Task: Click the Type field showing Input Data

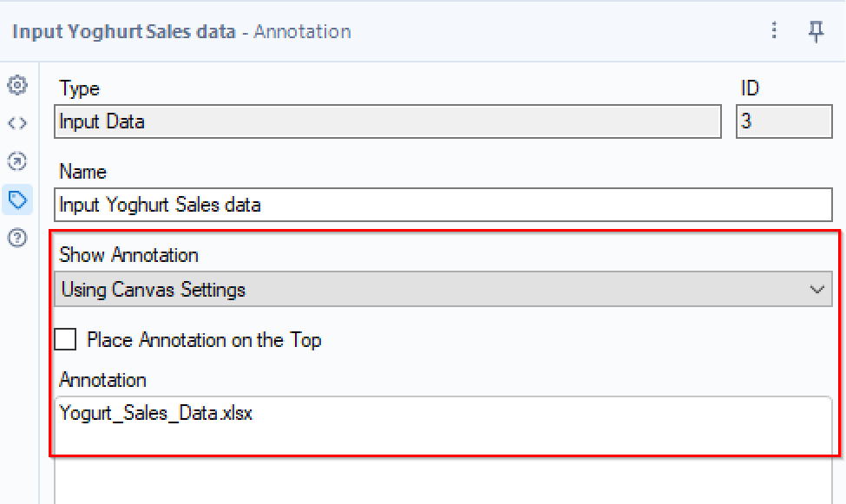Action: tap(387, 121)
